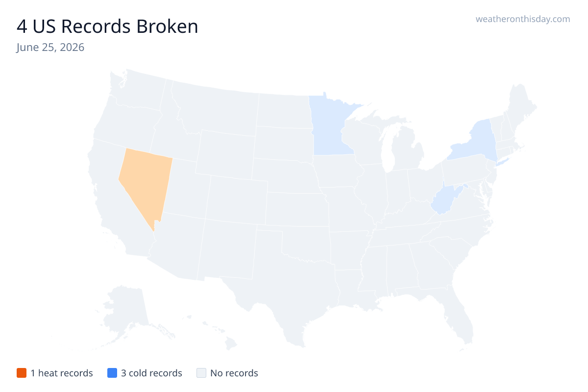Click the 'No records' legend label

point(234,373)
